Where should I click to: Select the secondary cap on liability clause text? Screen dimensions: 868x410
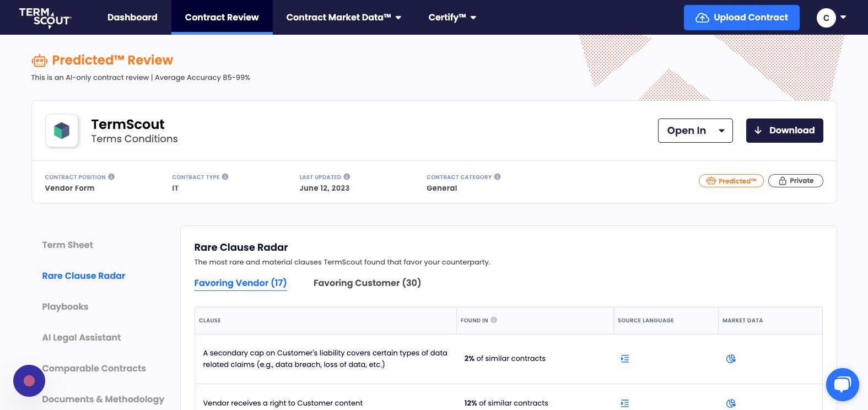325,359
